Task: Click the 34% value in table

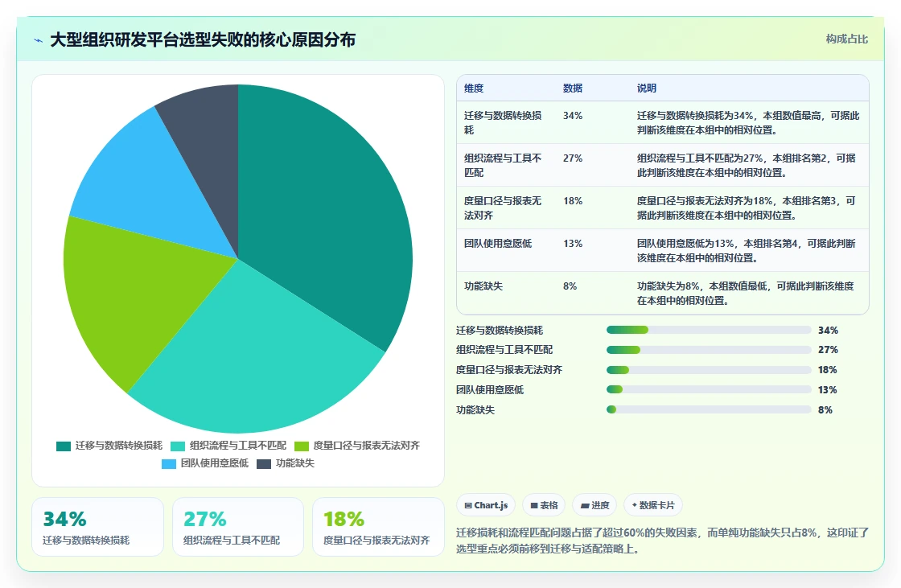Action: point(572,116)
